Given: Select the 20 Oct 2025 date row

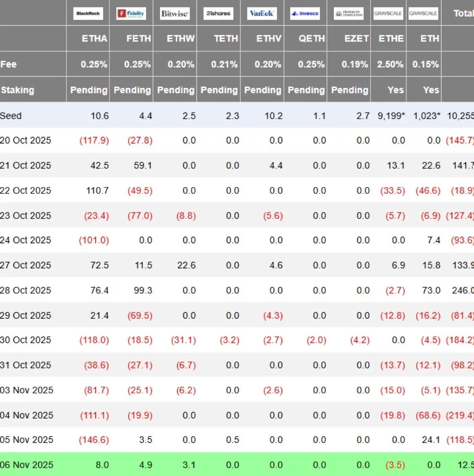Looking at the screenshot, I should pos(25,141).
